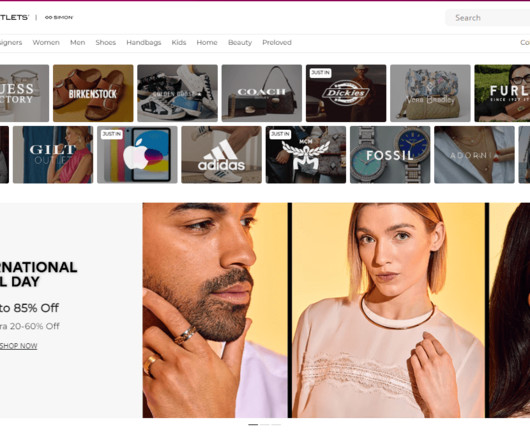Open the Apple logo Just In tile

tap(137, 155)
